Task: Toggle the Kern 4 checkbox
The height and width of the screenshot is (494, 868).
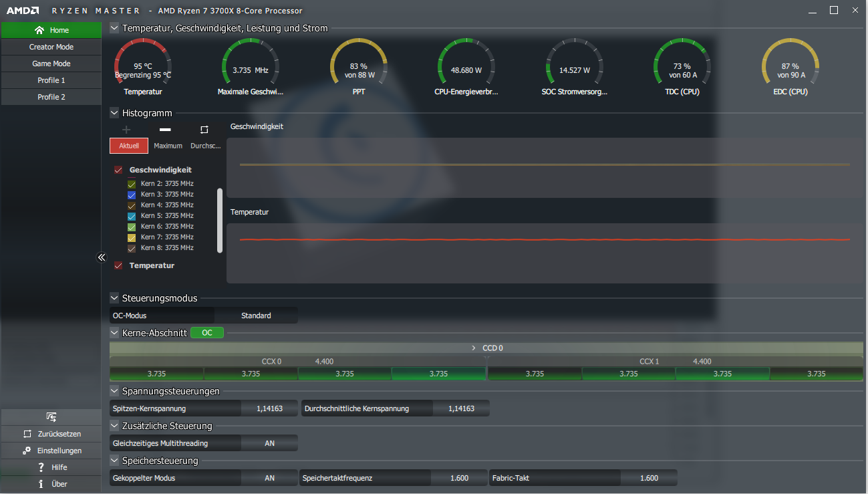Action: (x=132, y=205)
